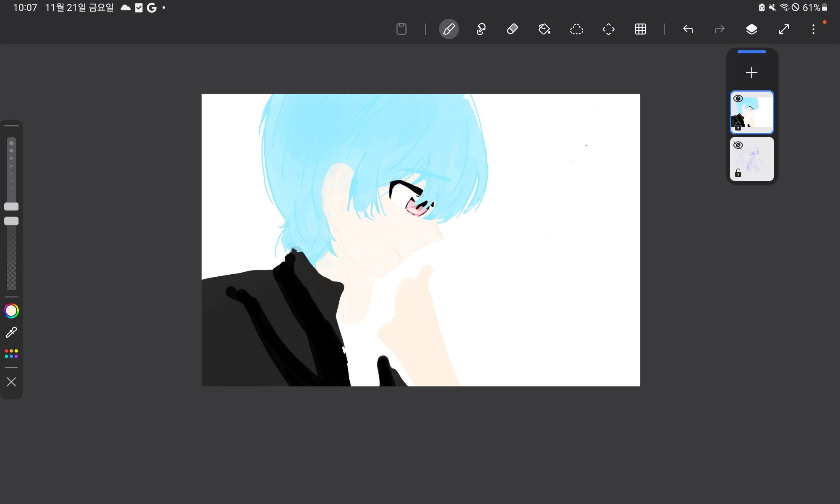840x504 pixels.
Task: Add a new layer
Action: click(x=751, y=73)
